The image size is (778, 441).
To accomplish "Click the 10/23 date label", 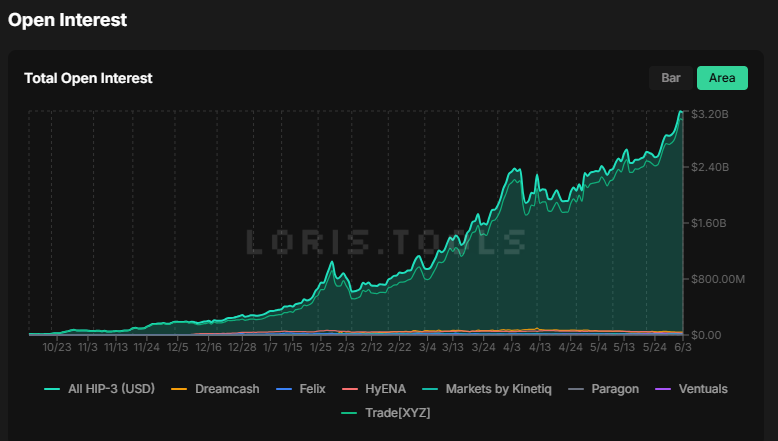I will pos(57,347).
